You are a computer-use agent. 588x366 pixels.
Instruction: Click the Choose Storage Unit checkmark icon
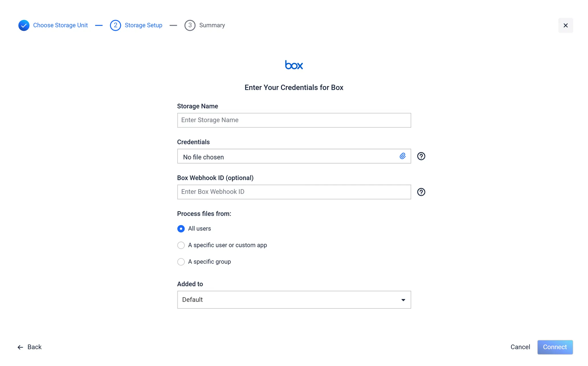tap(24, 25)
